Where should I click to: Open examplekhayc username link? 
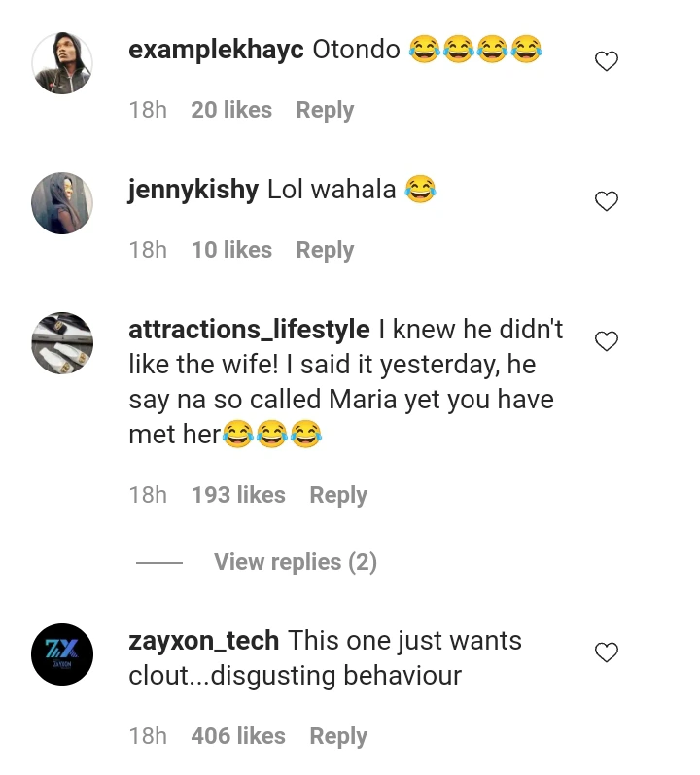coord(216,50)
